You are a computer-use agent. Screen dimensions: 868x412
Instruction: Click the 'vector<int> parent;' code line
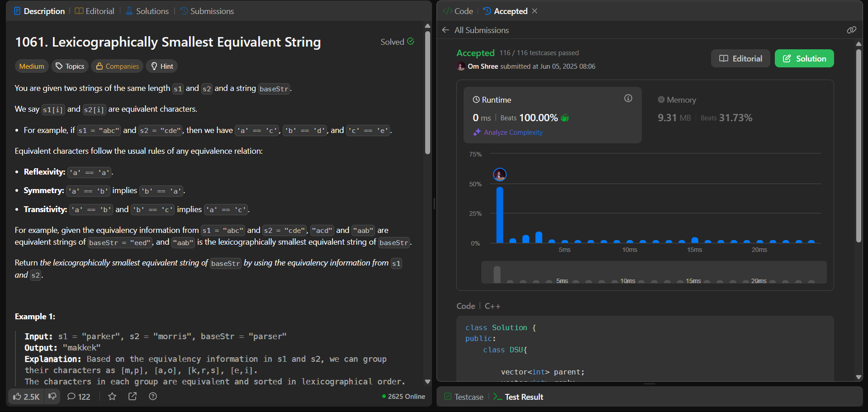coord(542,372)
